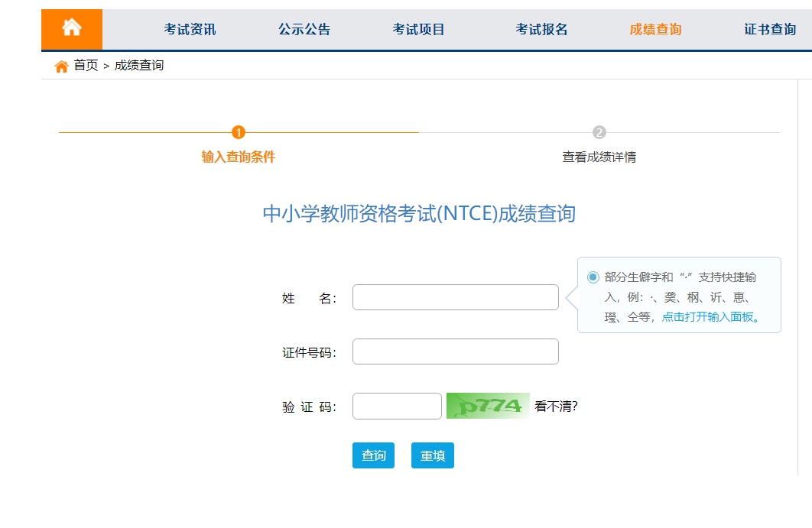This screenshot has height=528, width=812.
Task: Click the captcha image to refresh it
Action: click(x=488, y=406)
